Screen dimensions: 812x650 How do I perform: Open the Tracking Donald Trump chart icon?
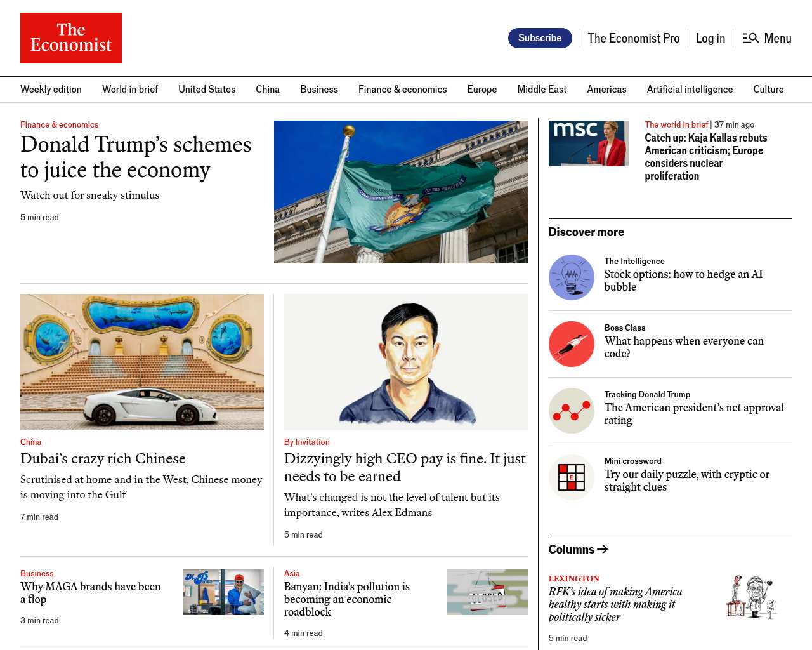tap(571, 411)
